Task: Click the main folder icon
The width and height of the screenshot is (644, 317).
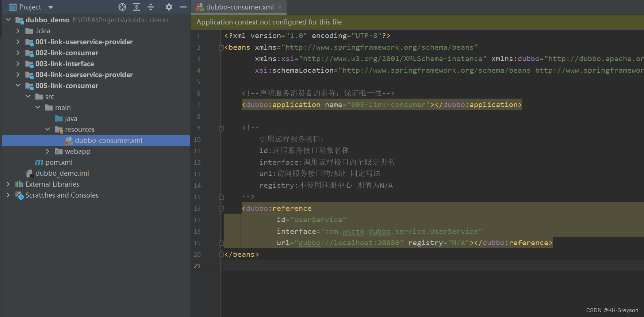Action: tap(49, 107)
